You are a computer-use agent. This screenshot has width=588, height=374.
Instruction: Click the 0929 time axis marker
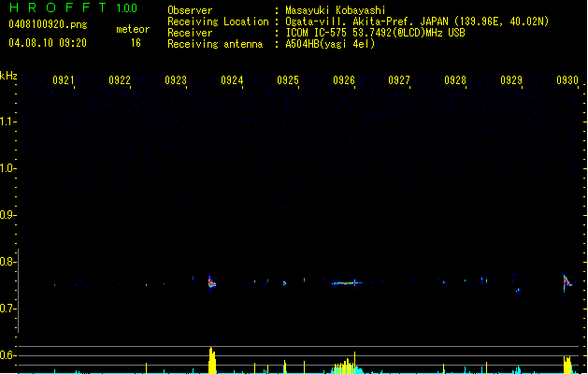pos(511,80)
